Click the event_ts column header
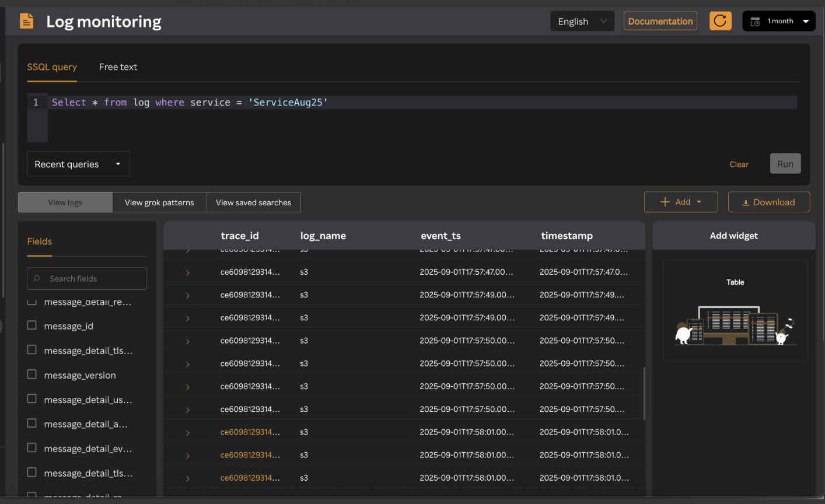The height and width of the screenshot is (504, 825). pos(441,236)
